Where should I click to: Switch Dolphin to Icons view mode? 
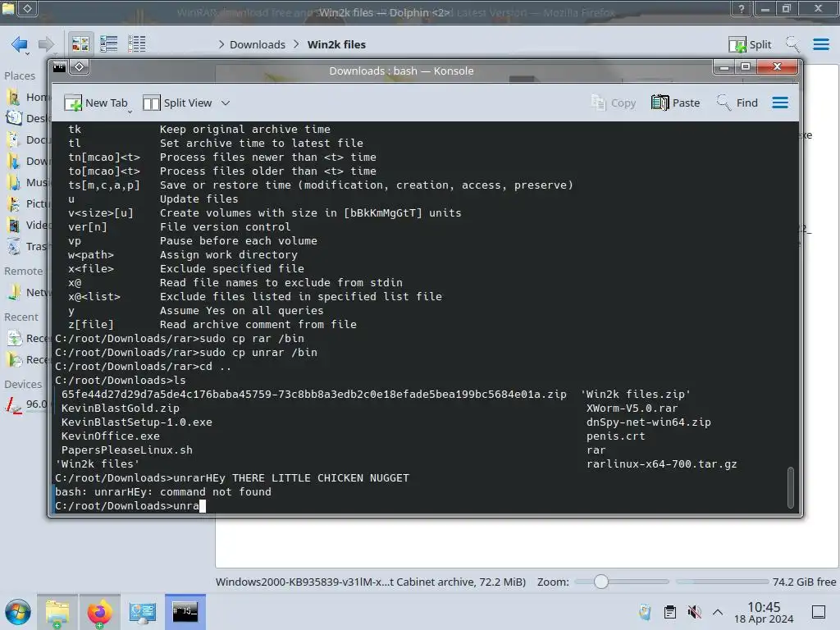point(80,44)
